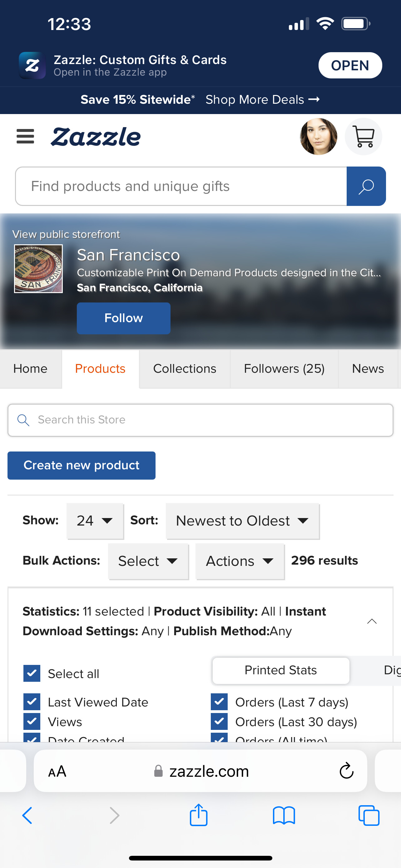Toggle Orders (Last 7 days) checkbox
401x868 pixels.
pyautogui.click(x=219, y=701)
